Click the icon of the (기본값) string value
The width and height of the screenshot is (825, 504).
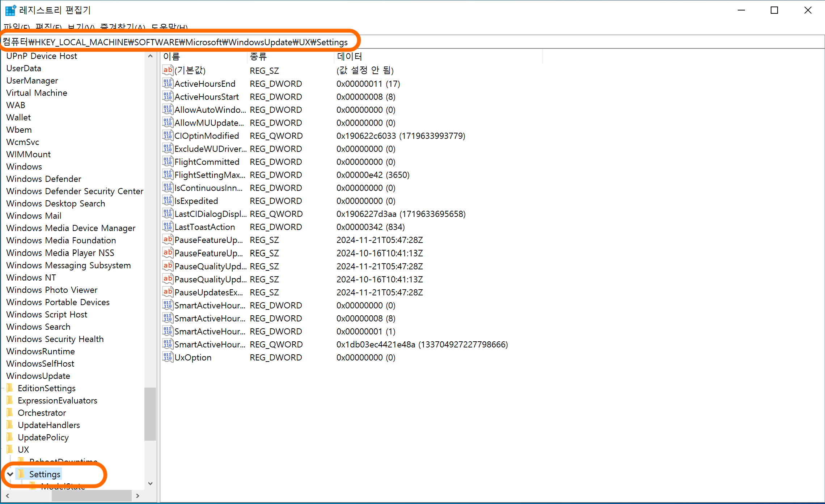point(168,70)
